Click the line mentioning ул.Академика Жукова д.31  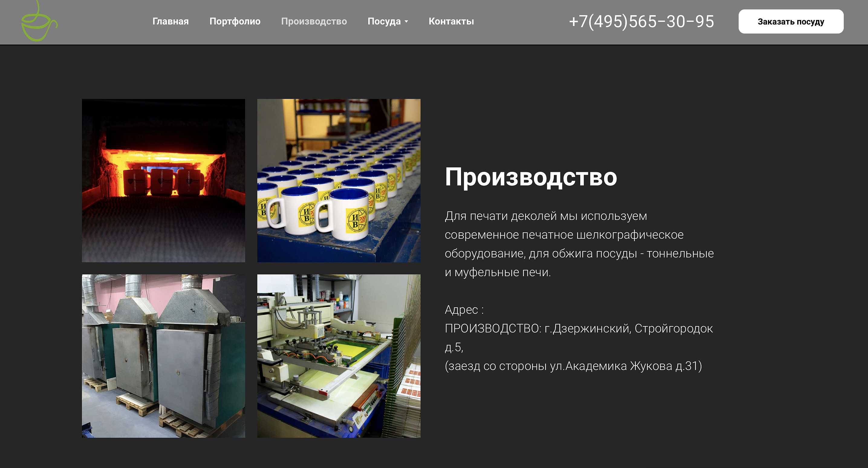coord(573,366)
